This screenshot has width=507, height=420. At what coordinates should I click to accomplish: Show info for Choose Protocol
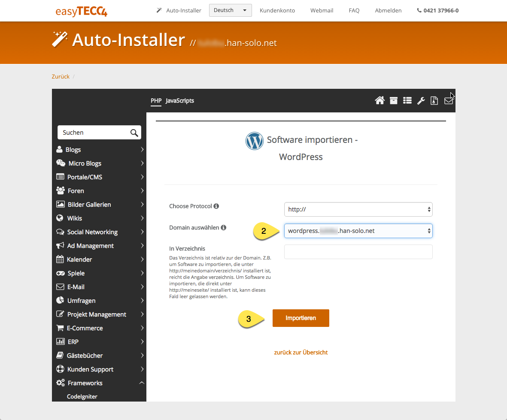point(216,206)
